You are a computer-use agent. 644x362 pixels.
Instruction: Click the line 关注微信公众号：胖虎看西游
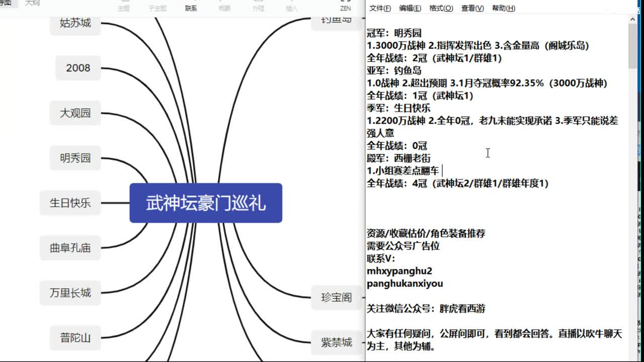[x=426, y=309]
